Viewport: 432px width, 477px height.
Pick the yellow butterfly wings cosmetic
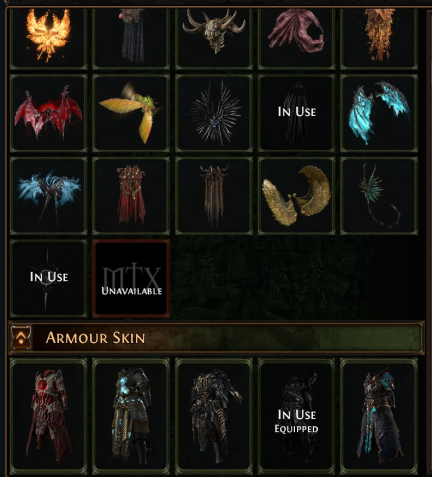pos(131,113)
